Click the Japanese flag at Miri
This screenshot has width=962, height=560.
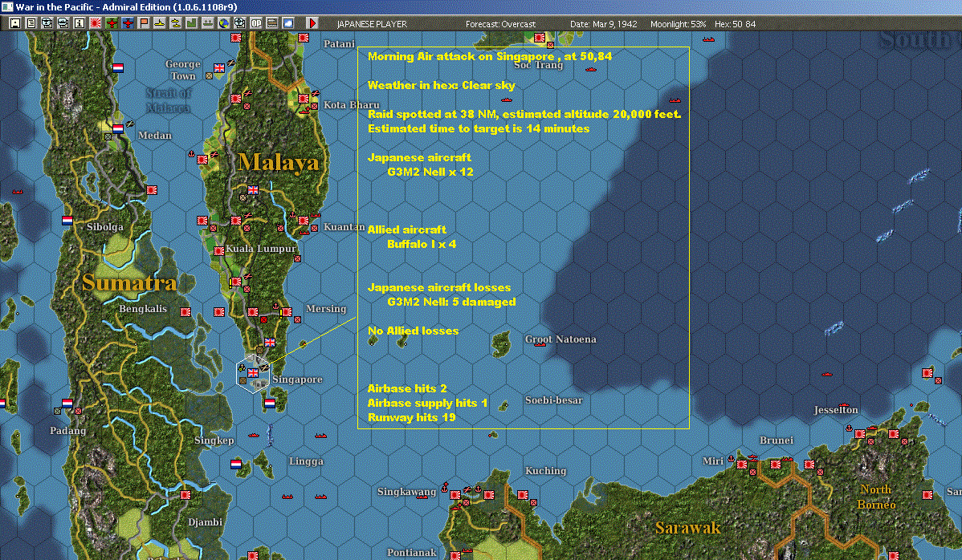742,465
